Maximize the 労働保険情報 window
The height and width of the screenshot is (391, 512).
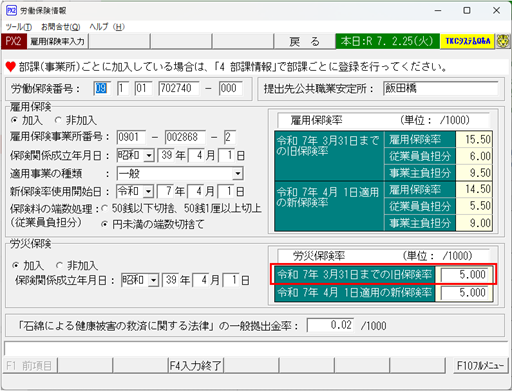click(467, 11)
